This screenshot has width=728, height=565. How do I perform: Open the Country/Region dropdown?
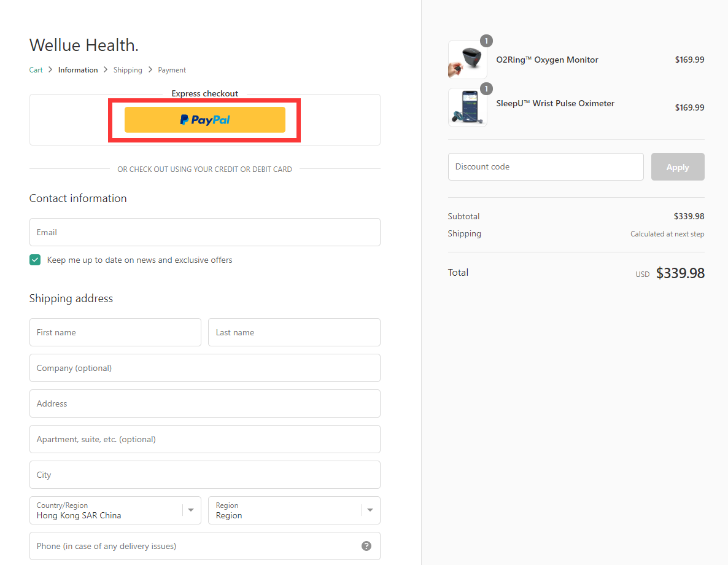point(115,510)
